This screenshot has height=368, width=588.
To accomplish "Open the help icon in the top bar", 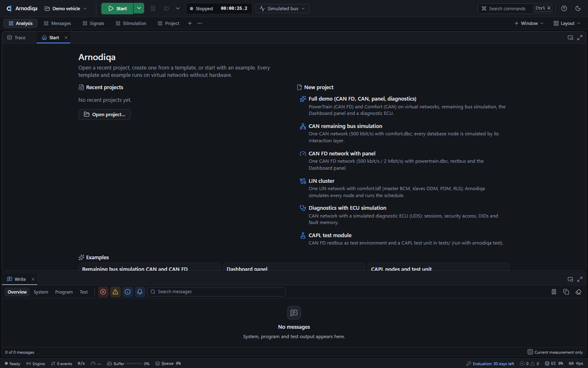I will click(564, 9).
